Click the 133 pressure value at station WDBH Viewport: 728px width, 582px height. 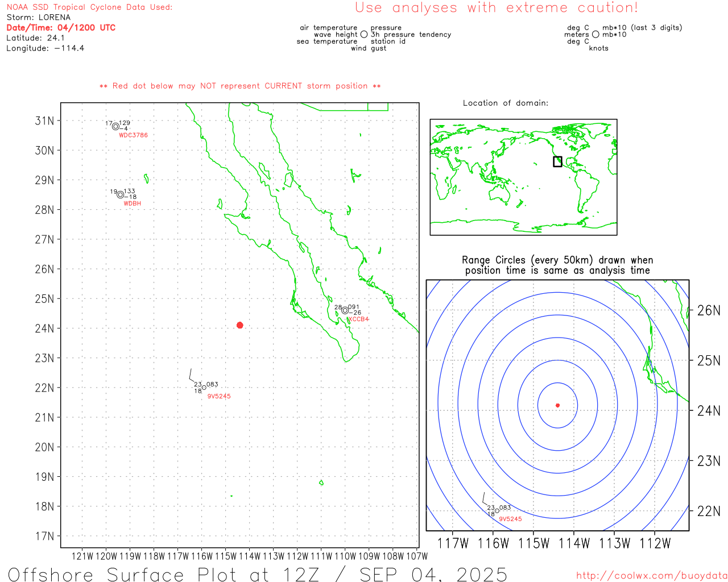(130, 192)
